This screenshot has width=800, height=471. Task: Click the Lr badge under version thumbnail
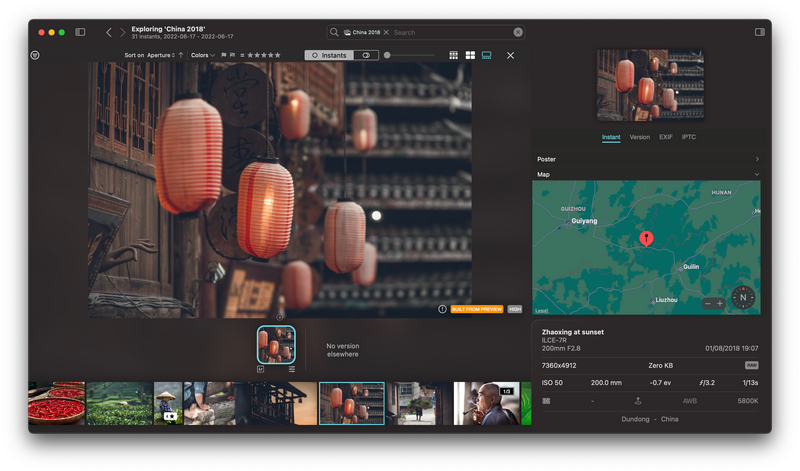tap(261, 369)
